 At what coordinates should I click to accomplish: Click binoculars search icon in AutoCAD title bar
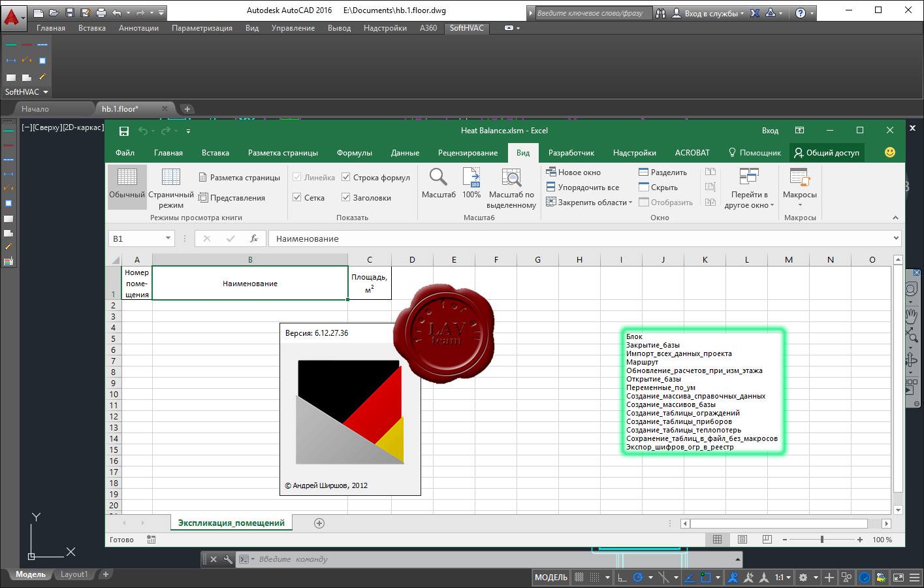[661, 12]
